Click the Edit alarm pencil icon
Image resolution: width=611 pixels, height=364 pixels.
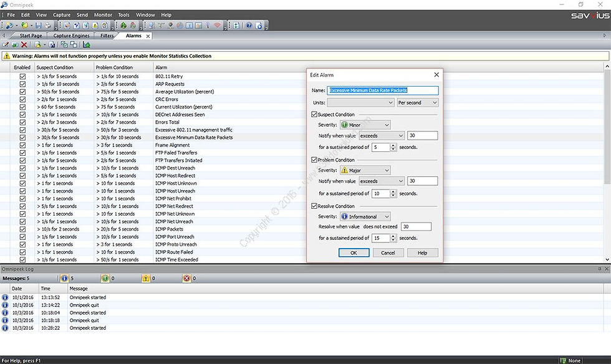point(6,45)
